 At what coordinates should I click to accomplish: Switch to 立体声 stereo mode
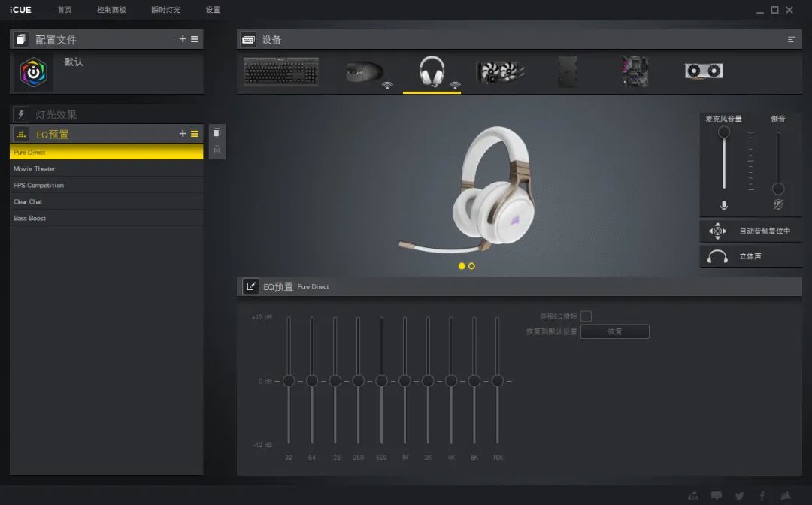click(751, 256)
